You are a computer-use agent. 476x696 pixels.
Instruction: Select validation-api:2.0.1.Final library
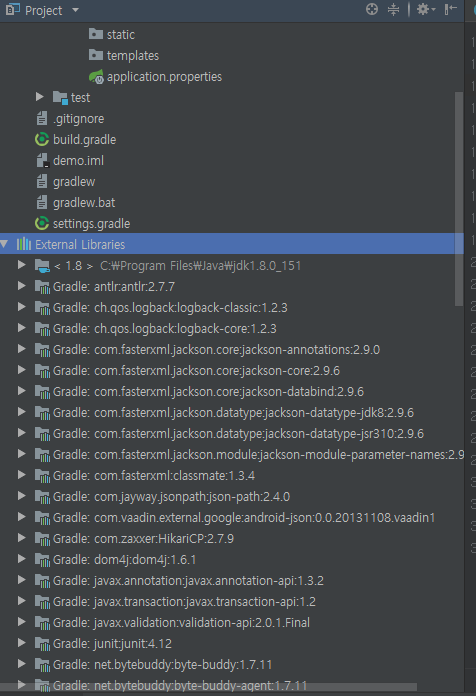(181, 623)
